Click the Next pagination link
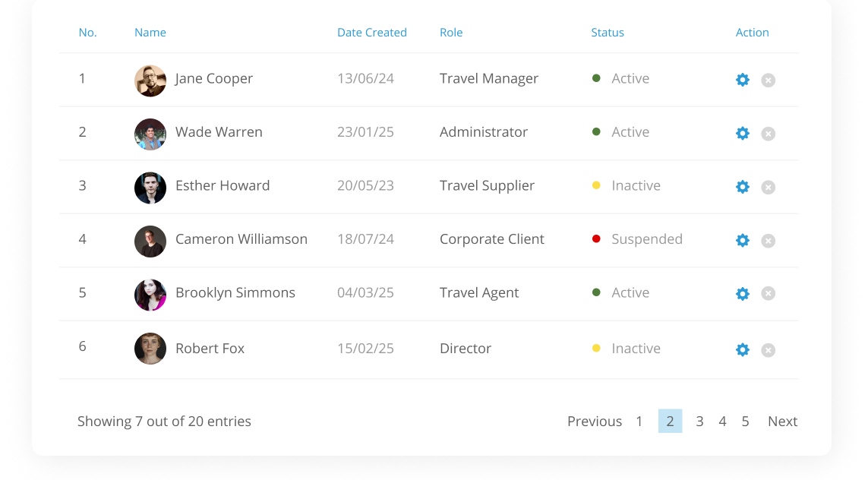 pos(782,421)
